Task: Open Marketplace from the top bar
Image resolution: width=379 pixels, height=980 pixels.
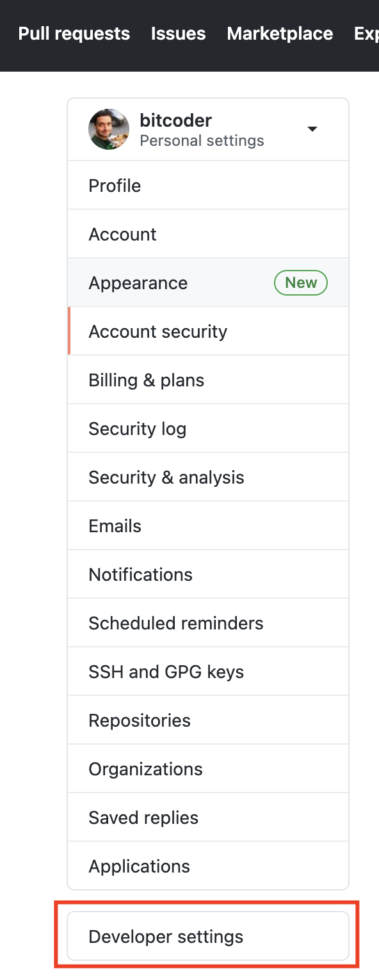Action: tap(280, 33)
